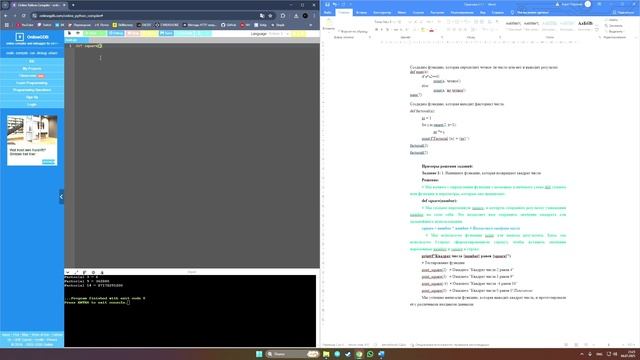
Task: Click the Найти find button in Word
Action: [x=613, y=20]
